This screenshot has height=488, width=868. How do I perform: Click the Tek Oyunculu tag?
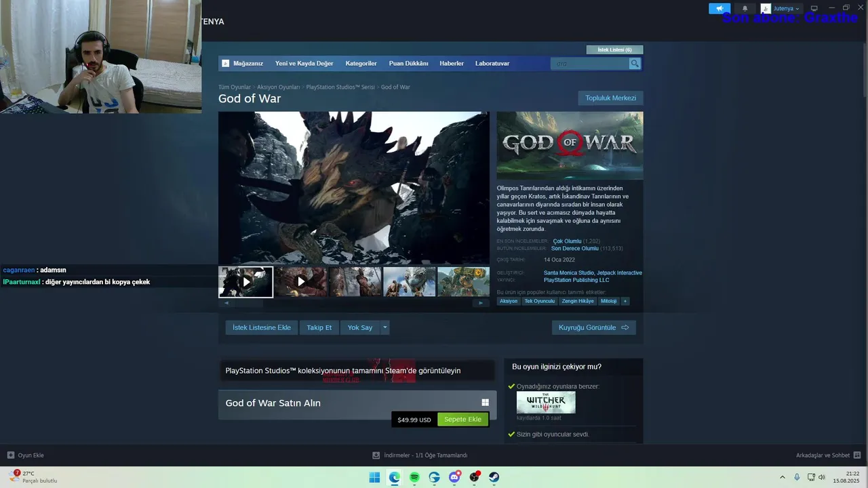[x=540, y=301]
